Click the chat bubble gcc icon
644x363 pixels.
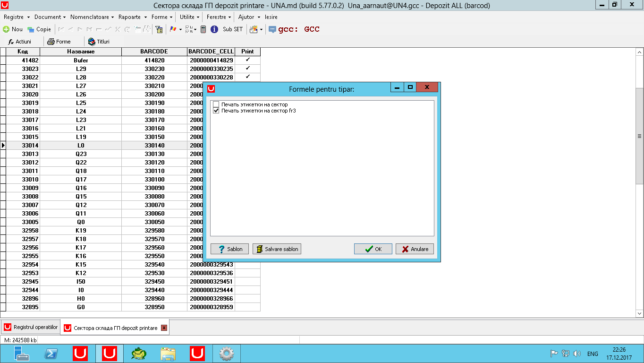[x=272, y=29]
